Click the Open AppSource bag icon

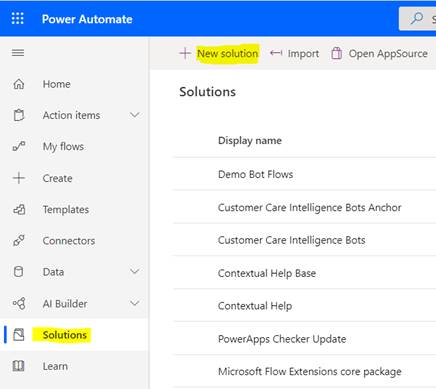tap(336, 53)
